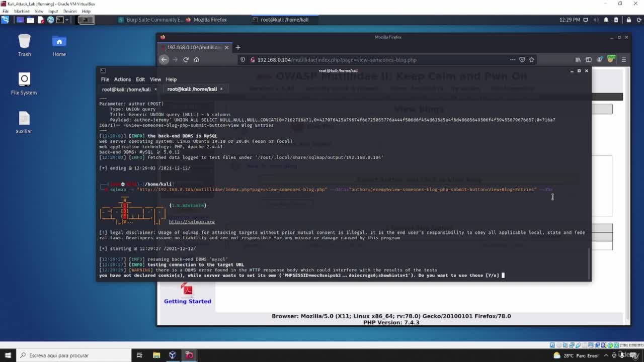
Task: Expand Windows system tray hidden icons chevron
Action: point(606,355)
